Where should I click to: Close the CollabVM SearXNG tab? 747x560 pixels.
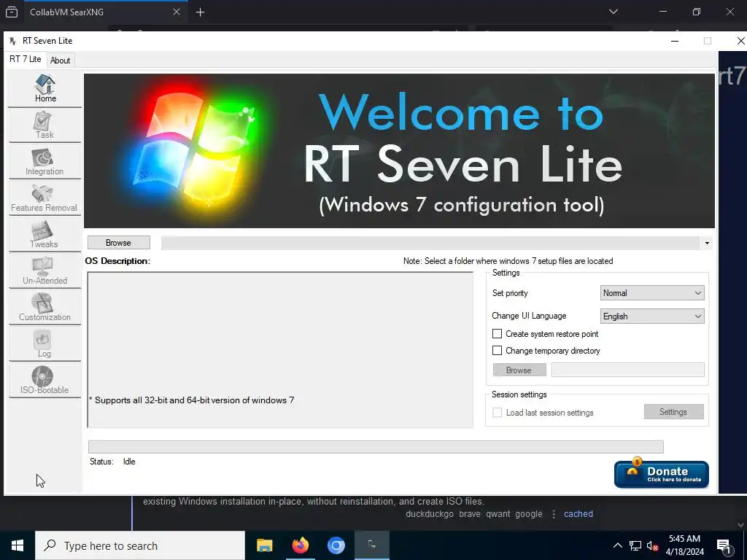tap(177, 12)
